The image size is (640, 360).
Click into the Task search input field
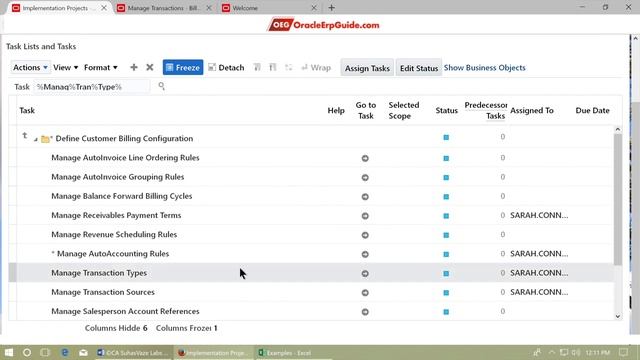92,87
